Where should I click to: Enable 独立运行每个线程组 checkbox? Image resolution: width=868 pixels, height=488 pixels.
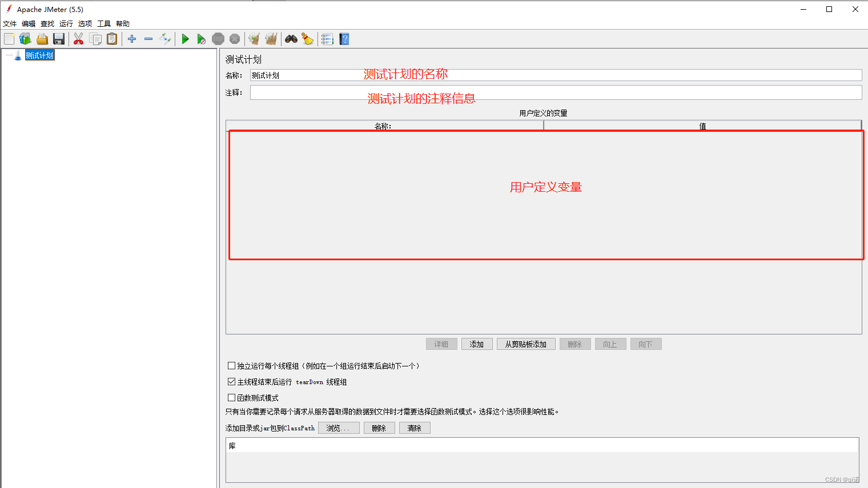pos(231,366)
